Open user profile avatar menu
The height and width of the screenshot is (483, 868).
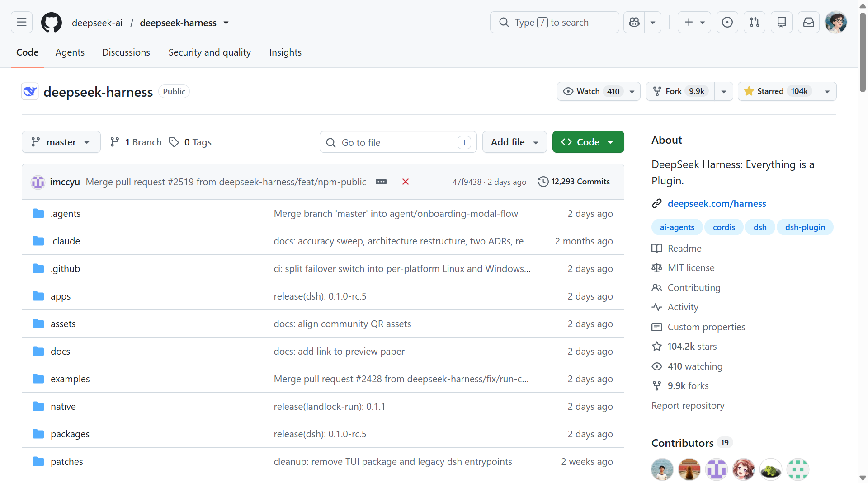(836, 22)
